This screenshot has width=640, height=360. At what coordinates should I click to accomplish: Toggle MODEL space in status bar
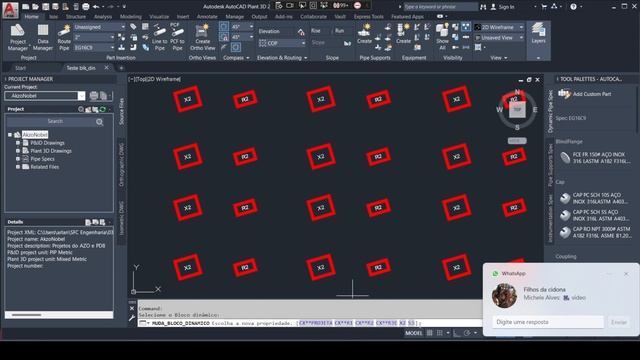[x=413, y=333]
